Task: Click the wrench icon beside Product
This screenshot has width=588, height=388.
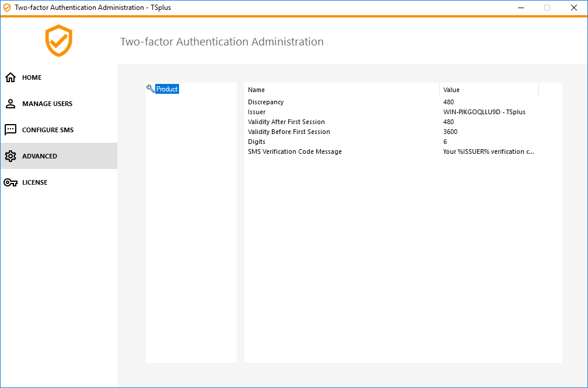Action: click(150, 89)
